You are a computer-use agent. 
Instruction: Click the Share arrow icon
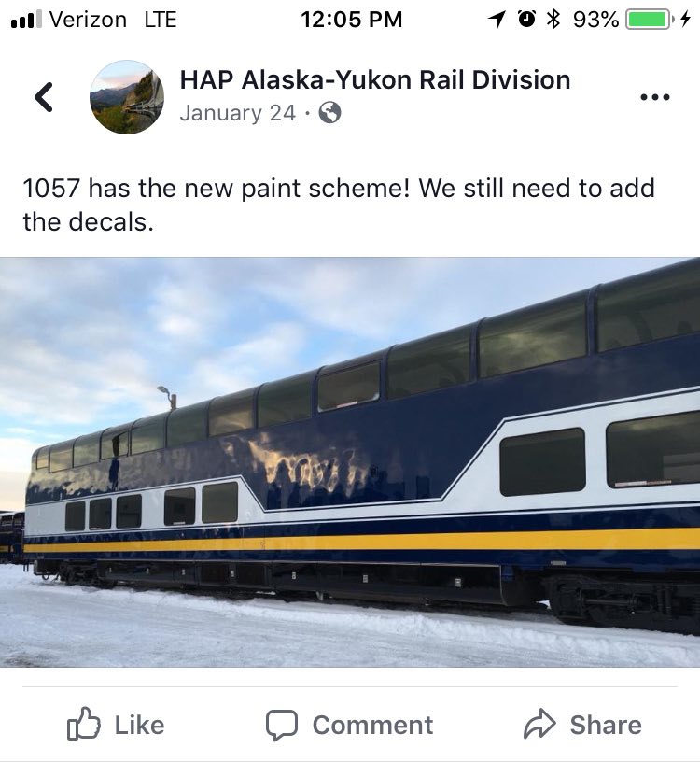(x=540, y=724)
